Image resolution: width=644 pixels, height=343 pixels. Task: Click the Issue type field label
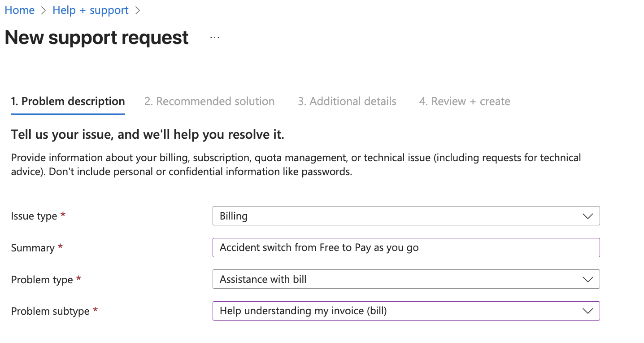point(34,216)
